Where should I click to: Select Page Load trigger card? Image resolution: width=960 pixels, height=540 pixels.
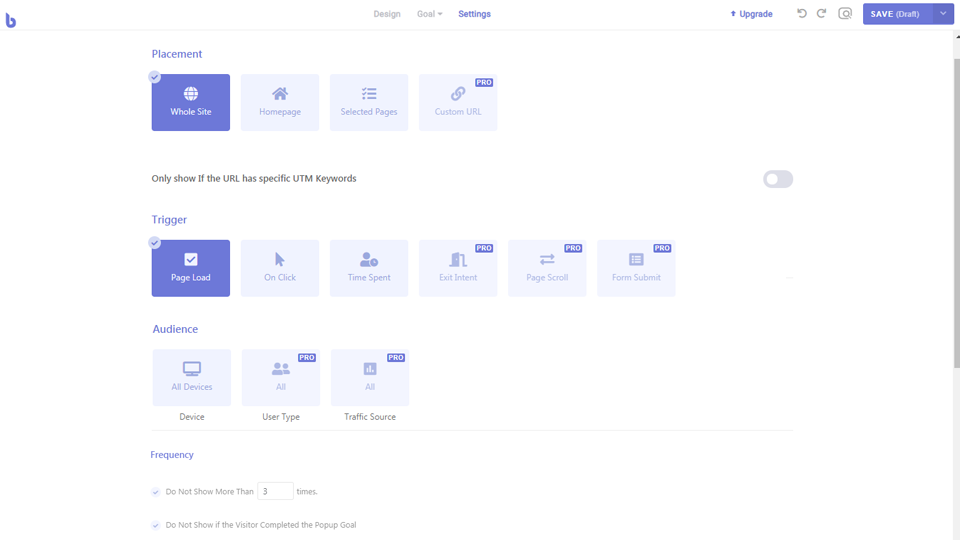[x=190, y=268]
